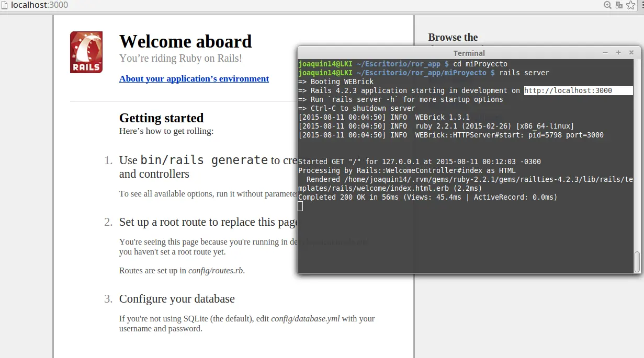The width and height of the screenshot is (644, 358).
Task: Click the bin/rails generate code text
Action: 205,160
